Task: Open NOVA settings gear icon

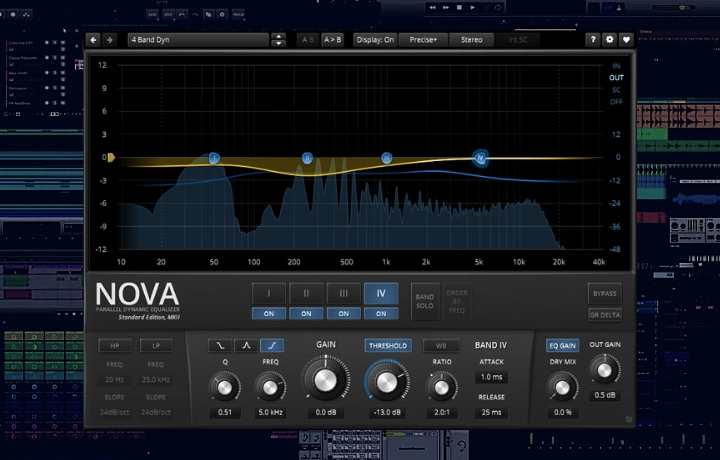Action: (609, 39)
